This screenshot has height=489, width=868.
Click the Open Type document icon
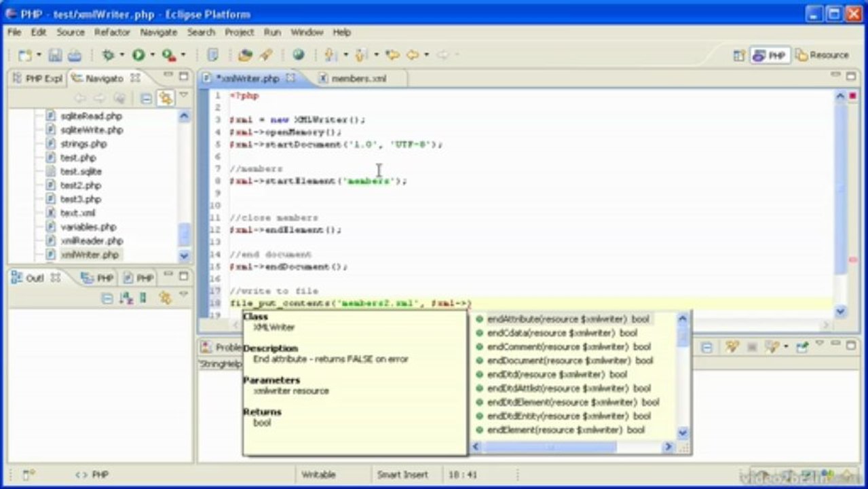(x=213, y=55)
